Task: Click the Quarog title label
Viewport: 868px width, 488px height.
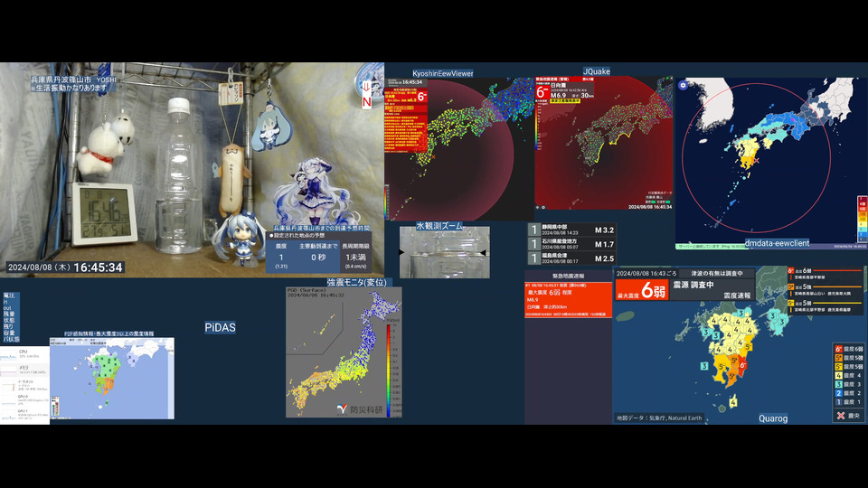Action: (773, 418)
